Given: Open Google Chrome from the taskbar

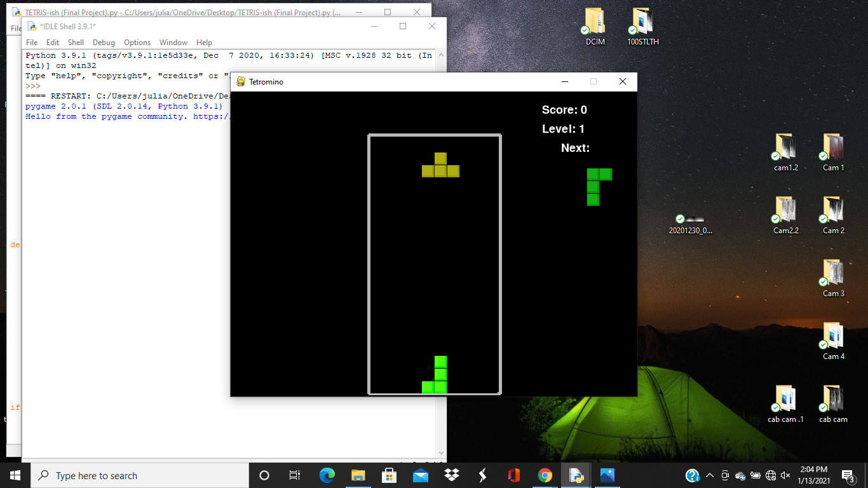Looking at the screenshot, I should point(545,475).
